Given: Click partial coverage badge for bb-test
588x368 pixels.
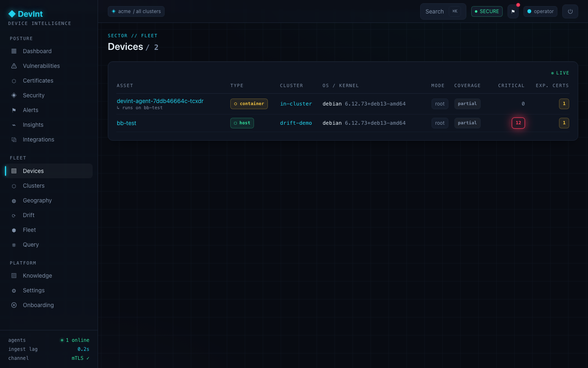Looking at the screenshot, I should pos(468,123).
